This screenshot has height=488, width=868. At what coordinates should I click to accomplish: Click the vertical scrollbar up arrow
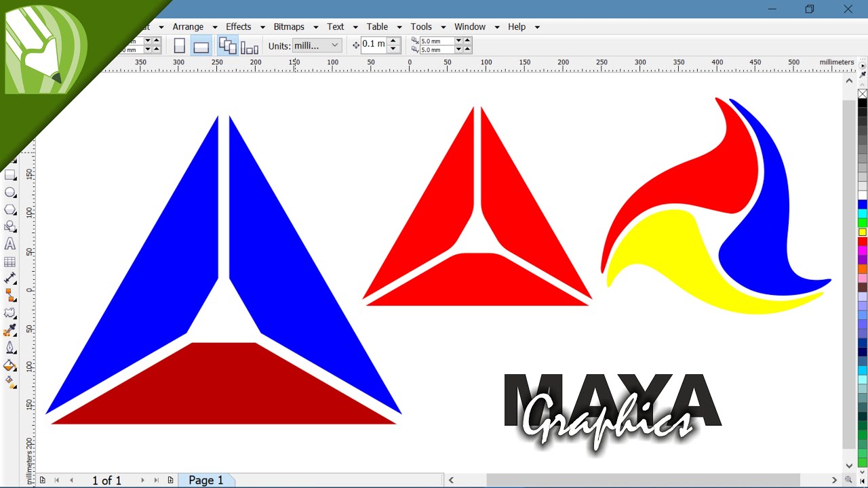(x=850, y=80)
